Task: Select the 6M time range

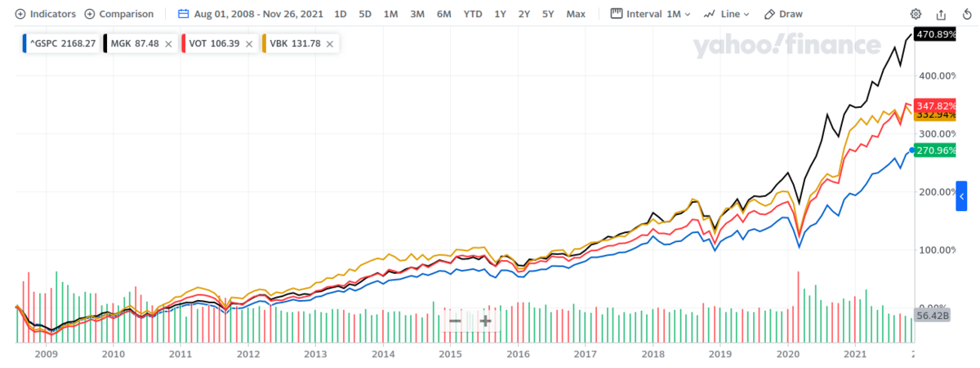Action: pyautogui.click(x=443, y=14)
